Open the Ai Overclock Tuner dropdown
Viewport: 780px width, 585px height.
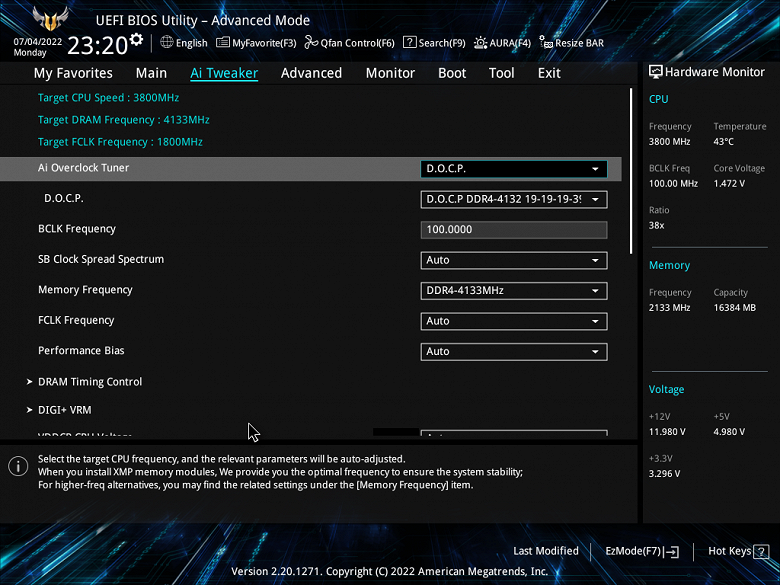point(513,169)
